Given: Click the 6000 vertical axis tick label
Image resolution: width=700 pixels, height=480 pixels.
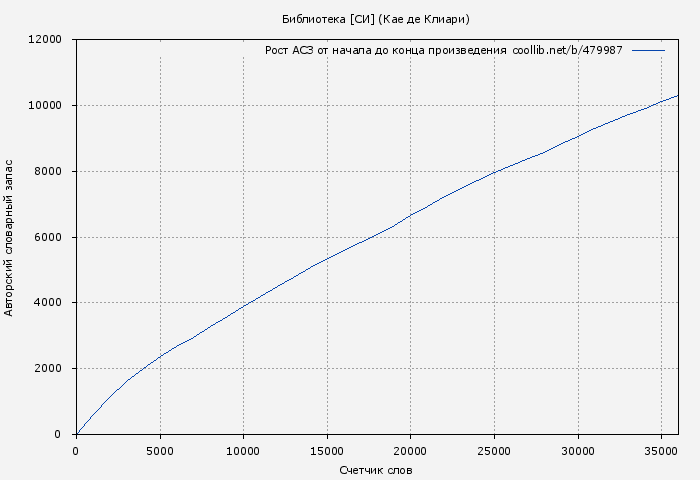Looking at the screenshot, I should [48, 238].
